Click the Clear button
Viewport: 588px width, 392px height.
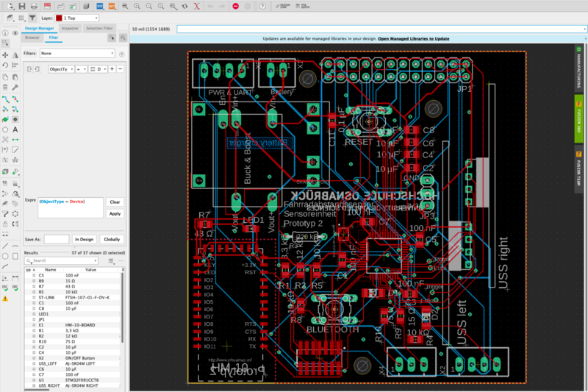point(115,202)
